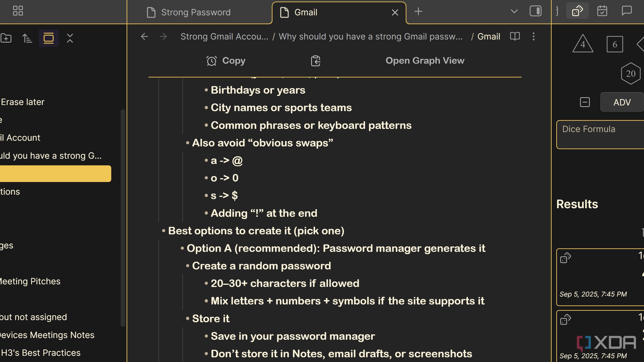This screenshot has width=644, height=362.
Task: Click 'Common phrases or keyboard patterns' line
Action: (311, 125)
